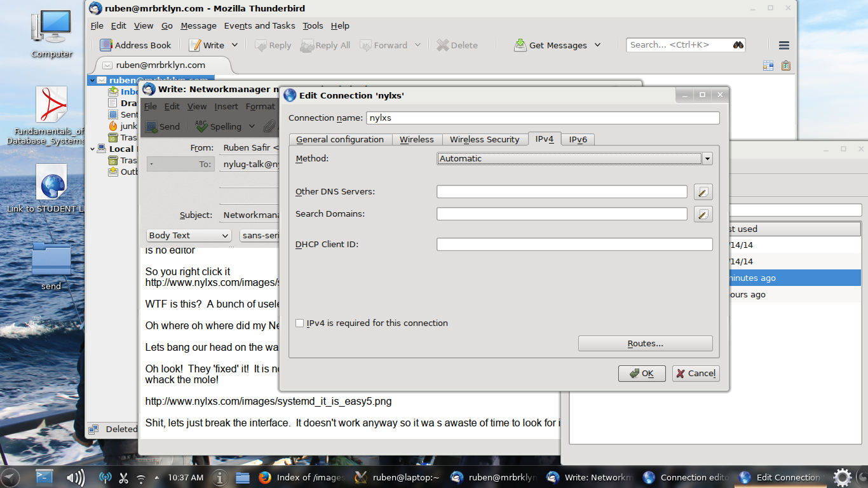The width and height of the screenshot is (868, 488).
Task: Open the tasks tab icon
Action: pyautogui.click(x=786, y=65)
